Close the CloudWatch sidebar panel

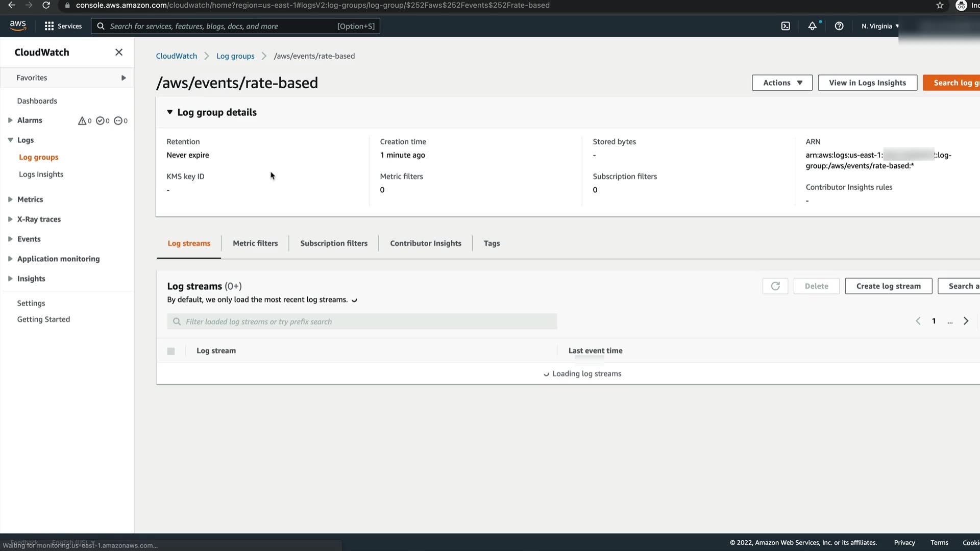(119, 52)
